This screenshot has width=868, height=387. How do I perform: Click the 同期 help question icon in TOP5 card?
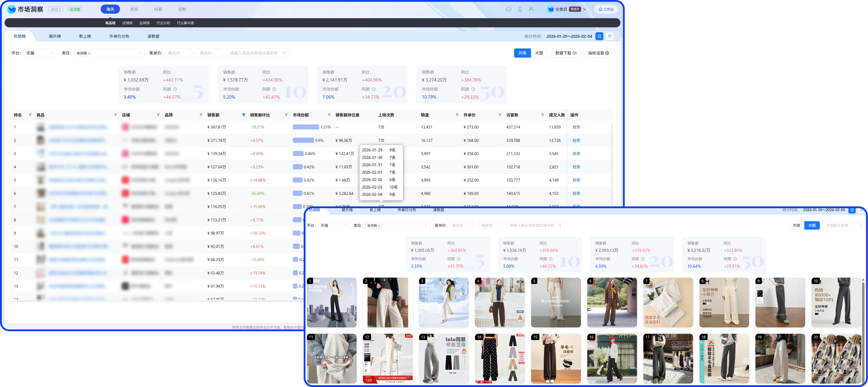click(x=175, y=89)
